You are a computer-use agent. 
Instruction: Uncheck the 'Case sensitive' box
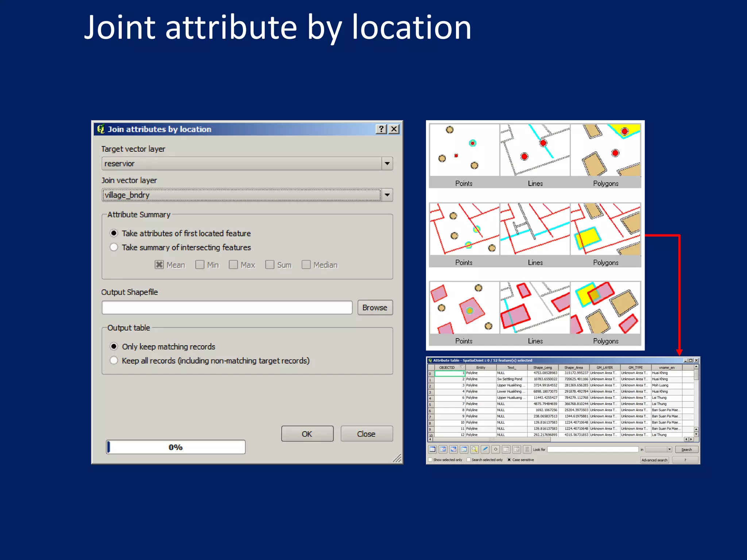(x=509, y=460)
